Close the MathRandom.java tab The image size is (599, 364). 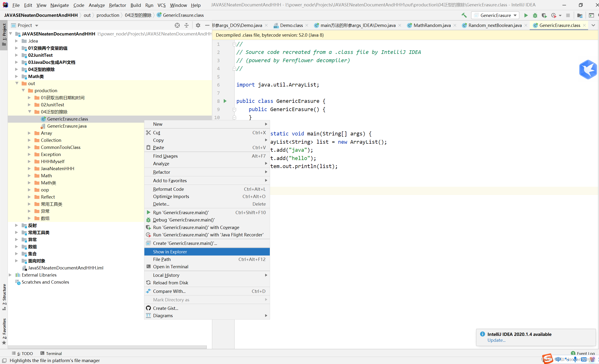[455, 25]
